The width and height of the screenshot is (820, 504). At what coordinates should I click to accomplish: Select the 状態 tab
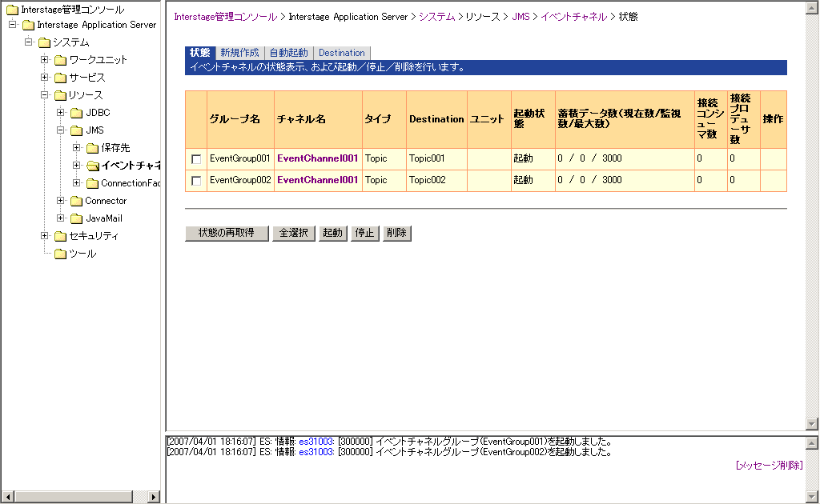click(199, 53)
